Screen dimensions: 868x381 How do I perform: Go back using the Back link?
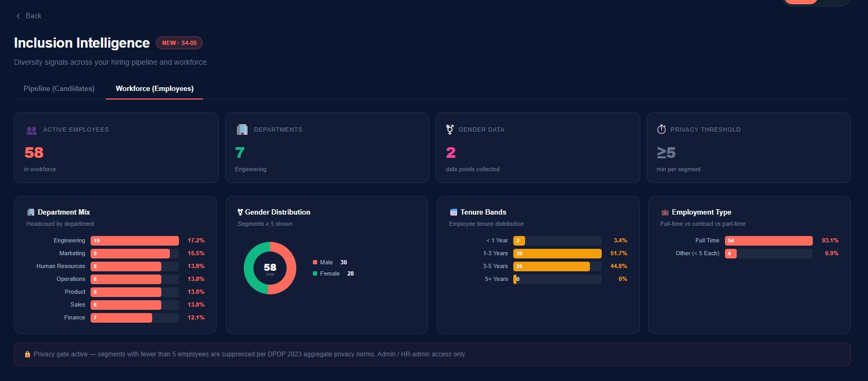28,16
